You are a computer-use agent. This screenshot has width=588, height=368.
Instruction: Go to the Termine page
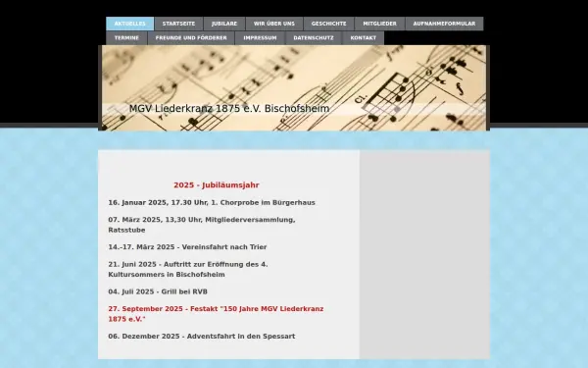tap(126, 38)
